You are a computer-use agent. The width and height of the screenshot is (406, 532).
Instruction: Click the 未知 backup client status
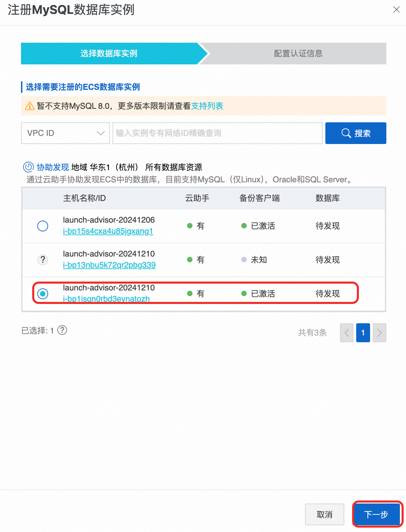click(x=259, y=260)
